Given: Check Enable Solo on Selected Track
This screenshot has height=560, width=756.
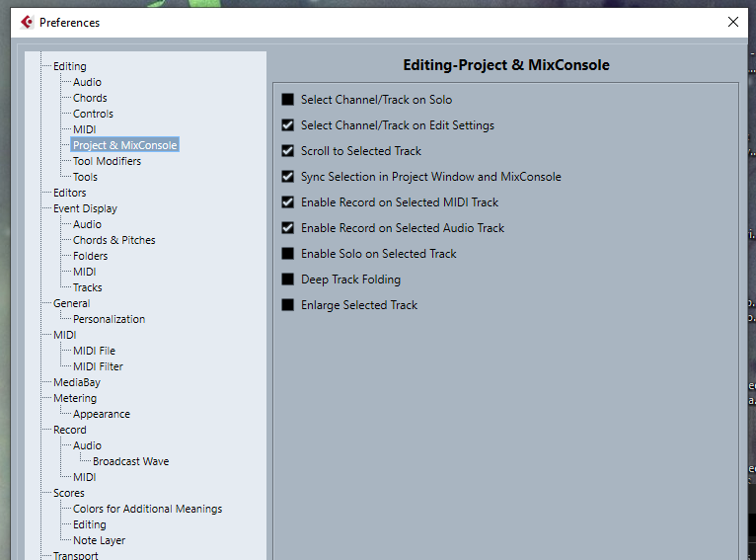Looking at the screenshot, I should tap(288, 254).
